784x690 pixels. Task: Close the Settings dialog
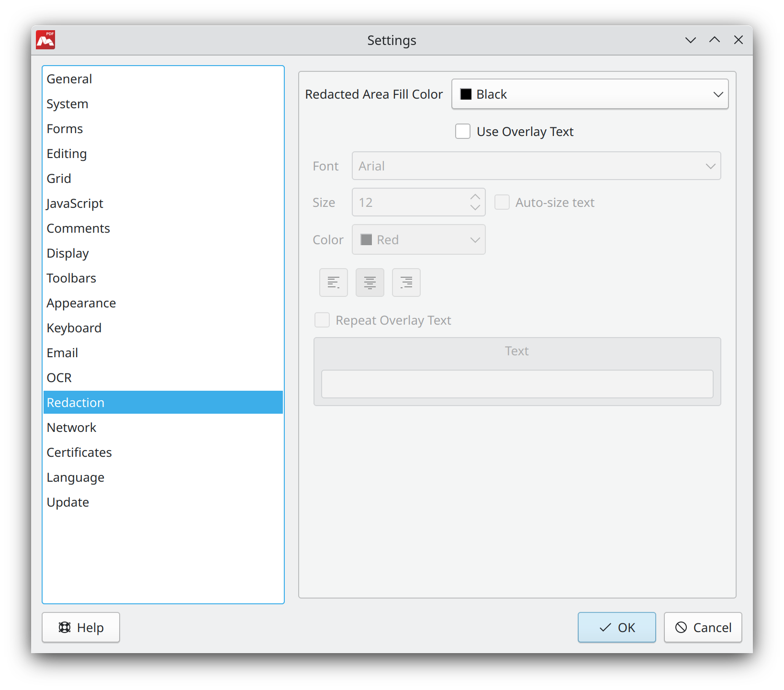739,40
